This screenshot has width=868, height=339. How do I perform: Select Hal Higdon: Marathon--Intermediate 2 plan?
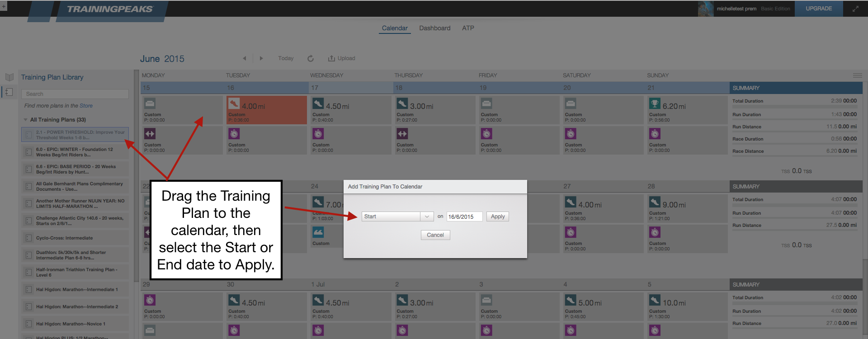pyautogui.click(x=75, y=306)
